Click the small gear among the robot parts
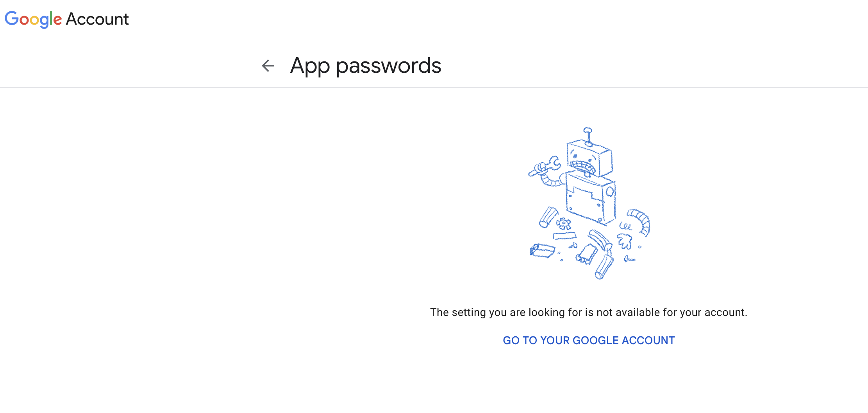868x413 pixels. click(x=564, y=224)
